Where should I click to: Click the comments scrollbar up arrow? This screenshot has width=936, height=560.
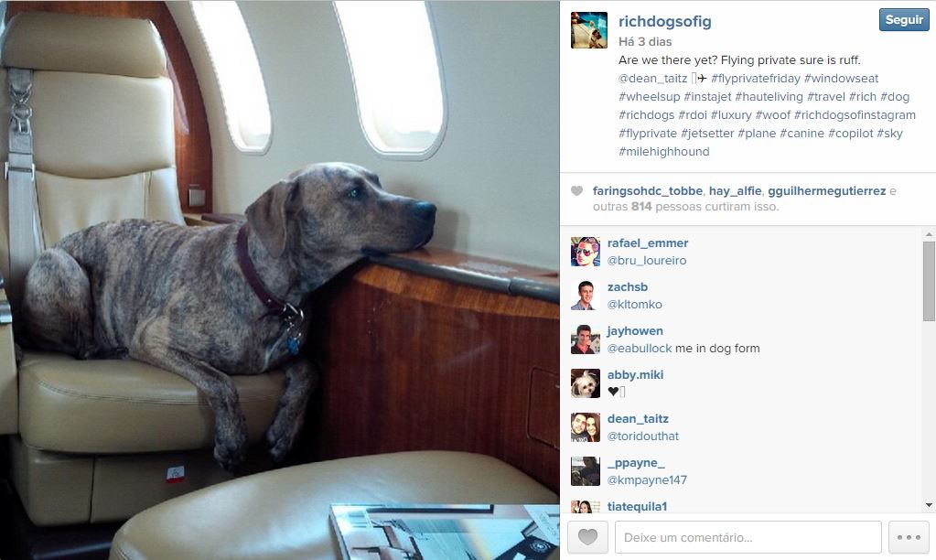tap(929, 234)
